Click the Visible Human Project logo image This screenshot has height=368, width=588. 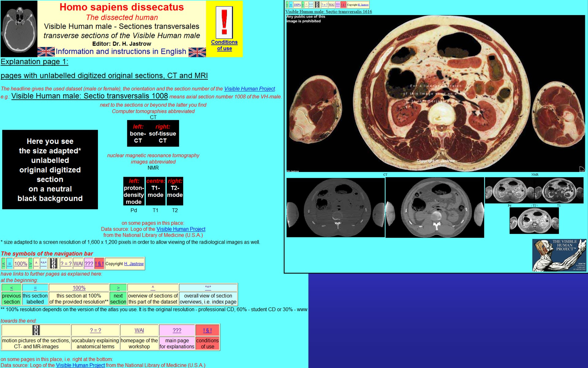click(559, 255)
